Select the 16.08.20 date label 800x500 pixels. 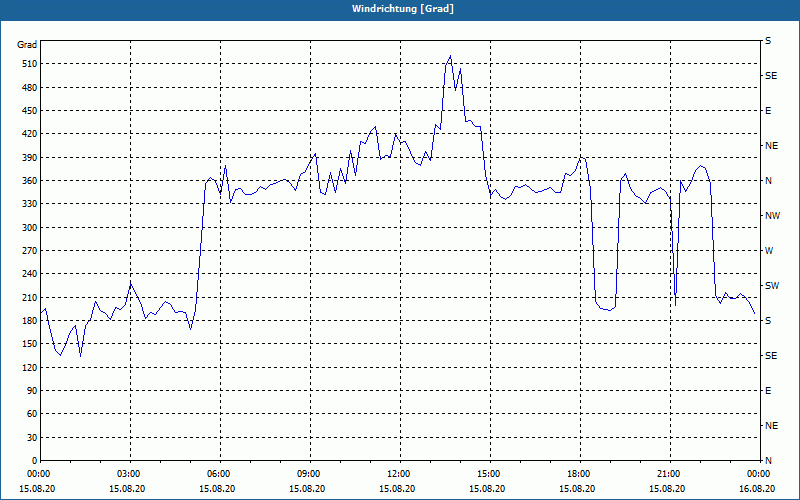pos(757,489)
